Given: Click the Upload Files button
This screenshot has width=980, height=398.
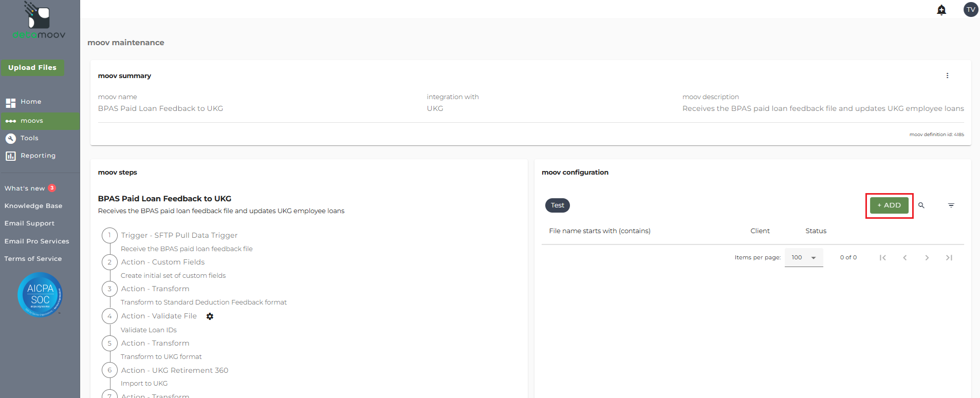Looking at the screenshot, I should (32, 67).
